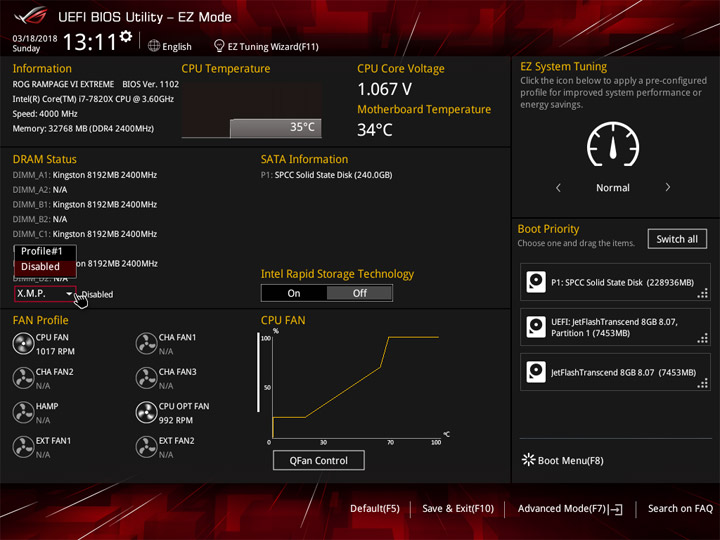
Task: Open Search on FAQ
Action: 680,509
